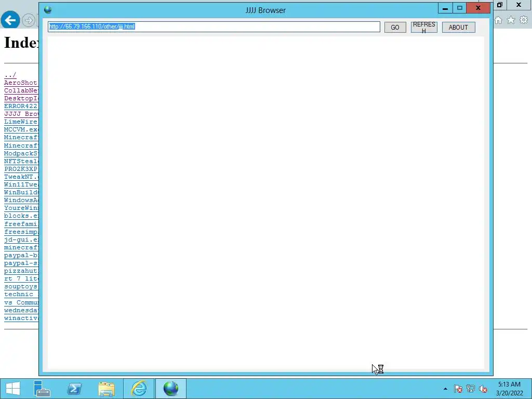Open the CollabNet link in index
Screen dimensions: 532x399
coord(21,90)
